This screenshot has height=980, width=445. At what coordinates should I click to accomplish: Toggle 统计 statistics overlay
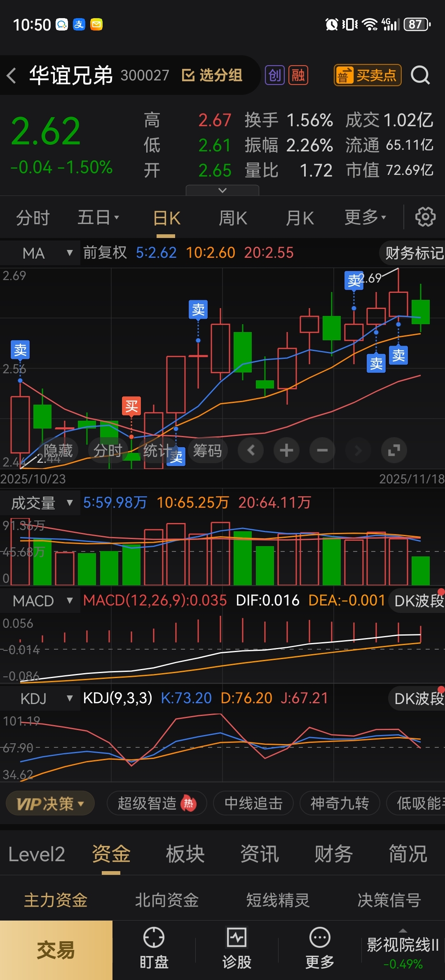(158, 450)
